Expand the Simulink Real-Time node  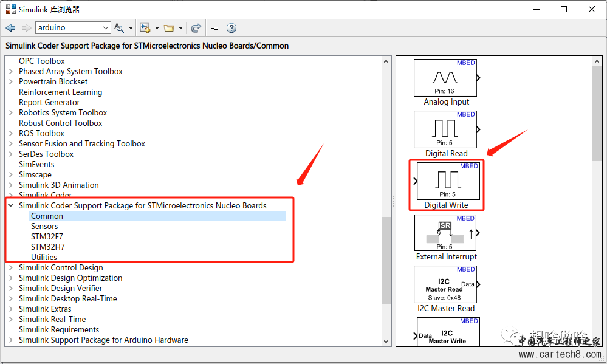pyautogui.click(x=11, y=320)
